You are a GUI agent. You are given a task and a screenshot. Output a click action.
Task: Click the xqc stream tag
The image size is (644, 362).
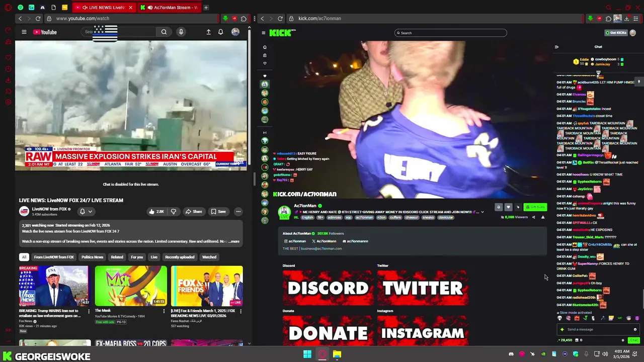[x=349, y=218]
